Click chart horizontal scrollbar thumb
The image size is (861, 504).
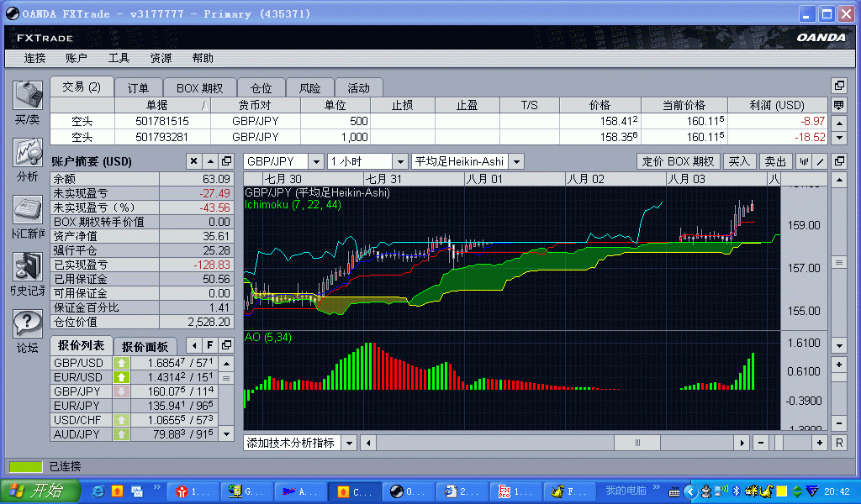(637, 443)
